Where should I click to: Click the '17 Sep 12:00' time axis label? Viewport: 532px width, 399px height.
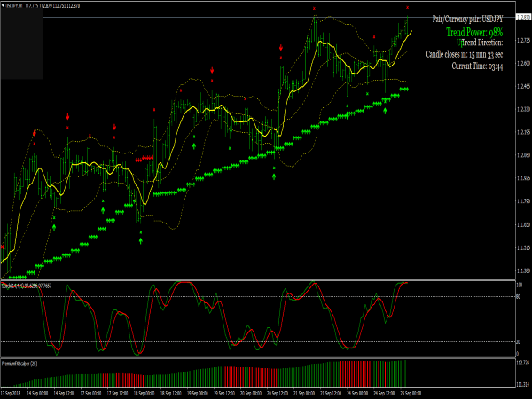click(117, 394)
